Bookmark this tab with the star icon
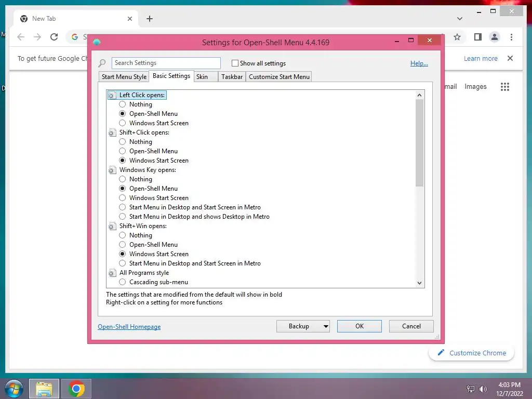This screenshot has height=399, width=532. click(457, 37)
